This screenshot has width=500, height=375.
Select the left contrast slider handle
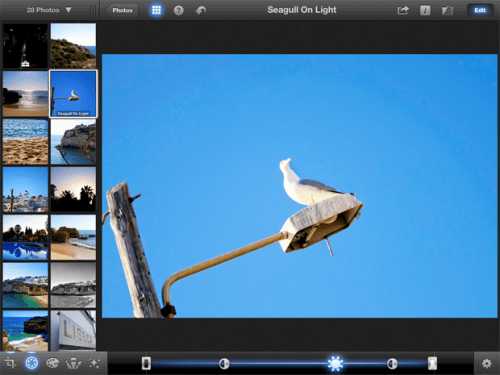224,363
